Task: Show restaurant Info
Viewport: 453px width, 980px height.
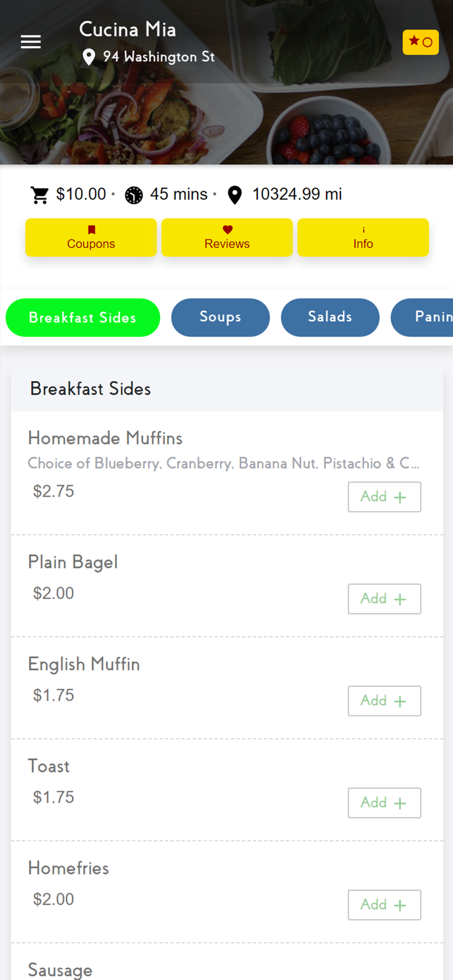Action: (363, 238)
